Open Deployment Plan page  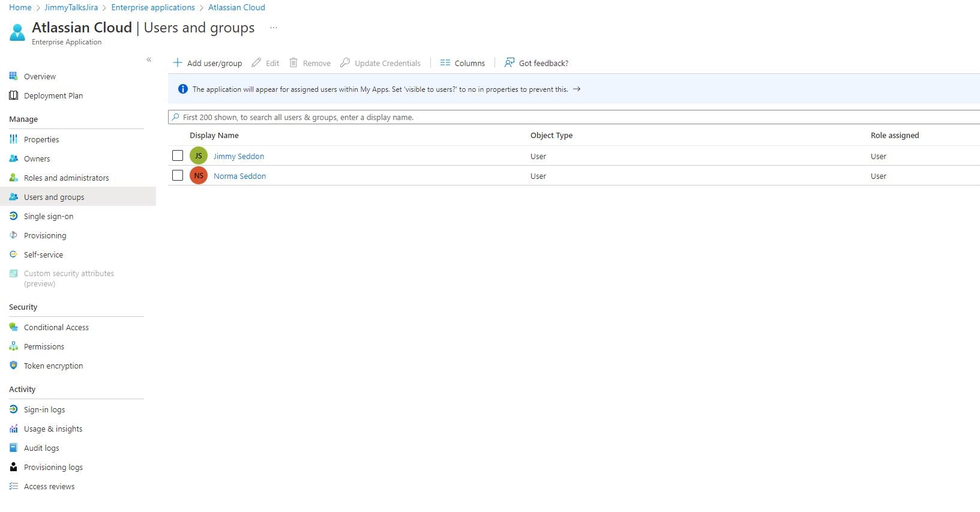[x=53, y=95]
